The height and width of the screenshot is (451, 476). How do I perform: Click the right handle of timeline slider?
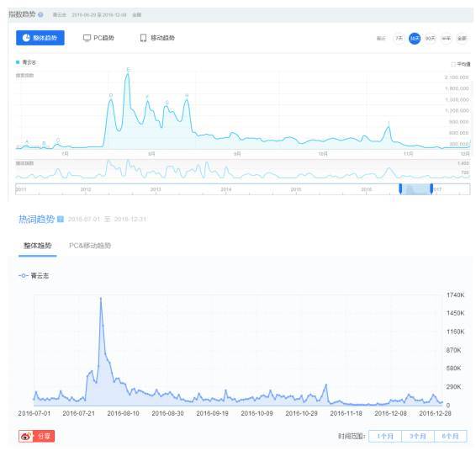431,188
